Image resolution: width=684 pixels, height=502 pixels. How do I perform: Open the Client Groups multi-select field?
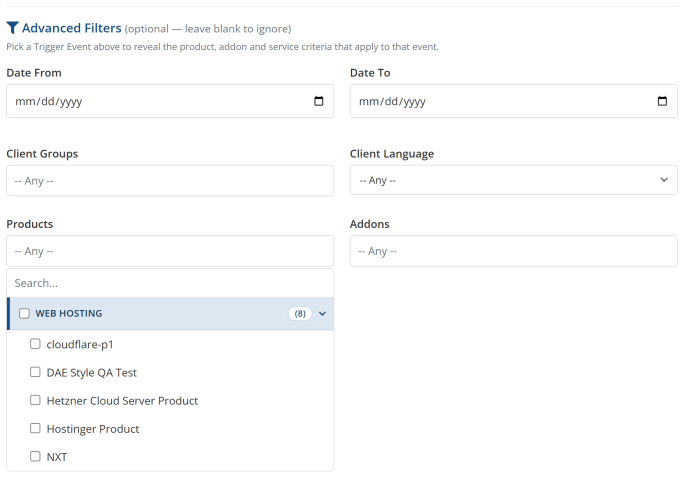click(170, 181)
